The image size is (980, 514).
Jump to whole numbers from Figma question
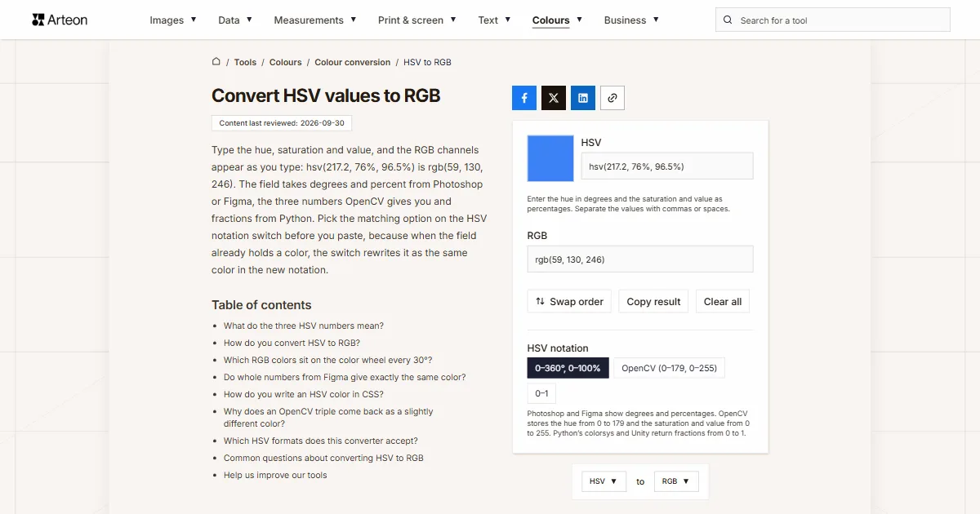click(345, 377)
